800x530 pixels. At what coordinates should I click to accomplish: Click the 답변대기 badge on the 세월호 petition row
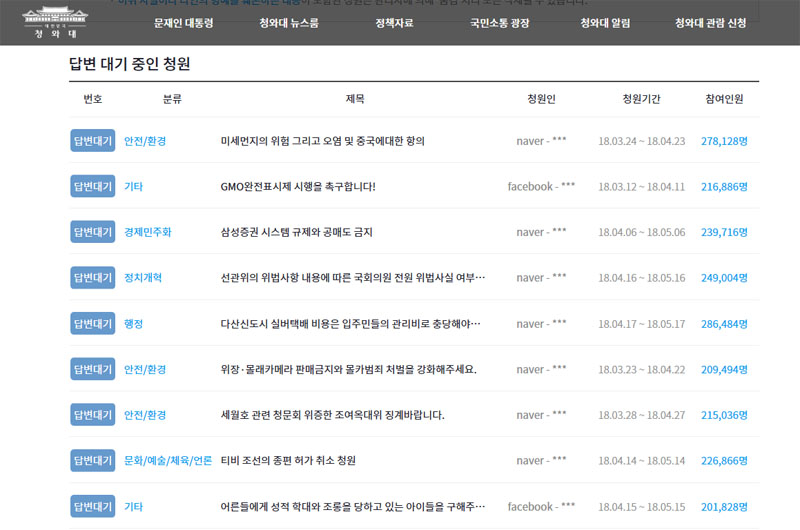tap(93, 415)
